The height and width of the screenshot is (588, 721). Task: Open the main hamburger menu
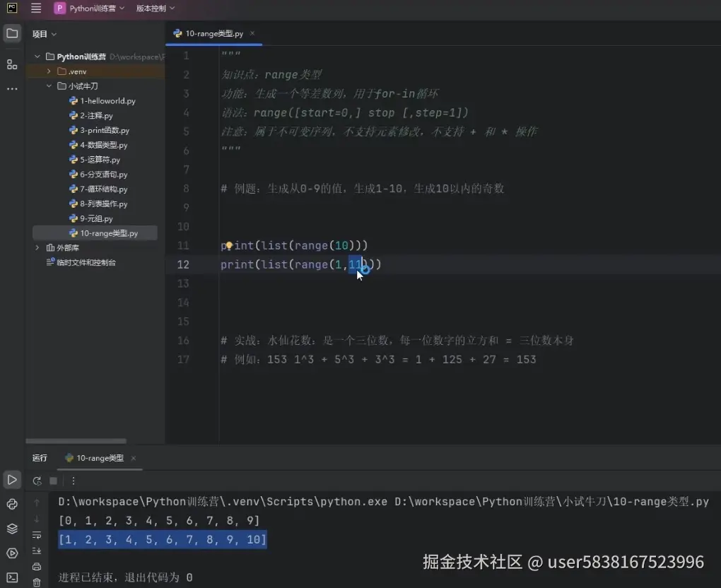point(36,8)
